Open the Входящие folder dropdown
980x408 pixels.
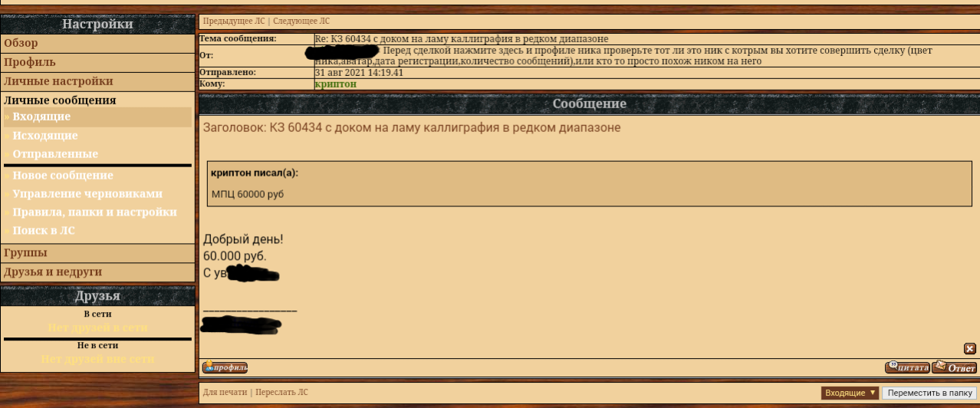850,393
